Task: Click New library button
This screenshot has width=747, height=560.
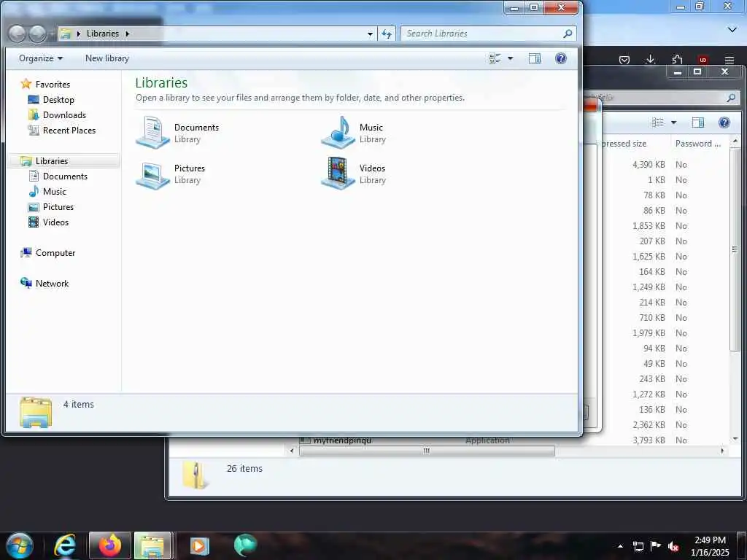Action: (x=107, y=58)
